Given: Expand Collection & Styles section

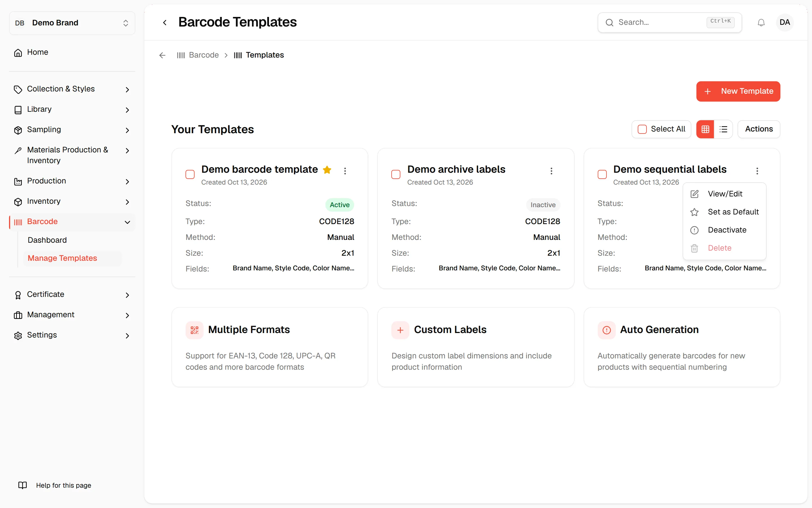Looking at the screenshot, I should tap(72, 89).
